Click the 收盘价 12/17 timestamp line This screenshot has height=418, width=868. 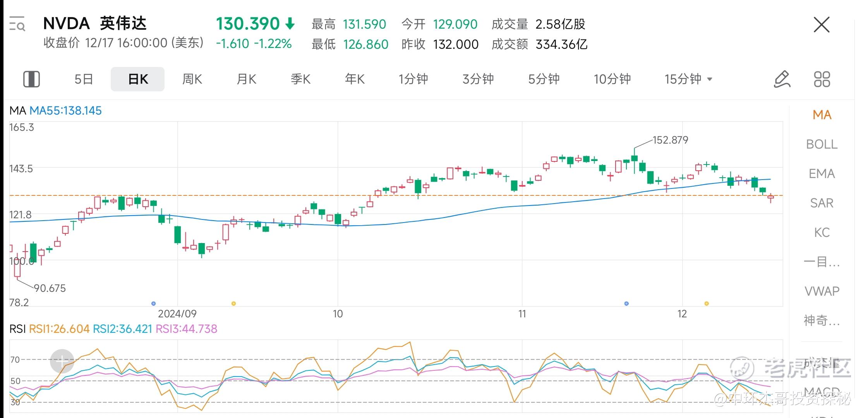124,43
